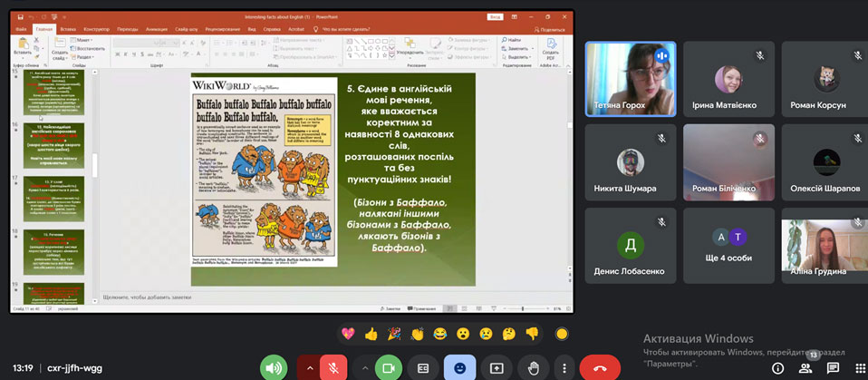
Task: Click the present screen button
Action: coord(497,368)
